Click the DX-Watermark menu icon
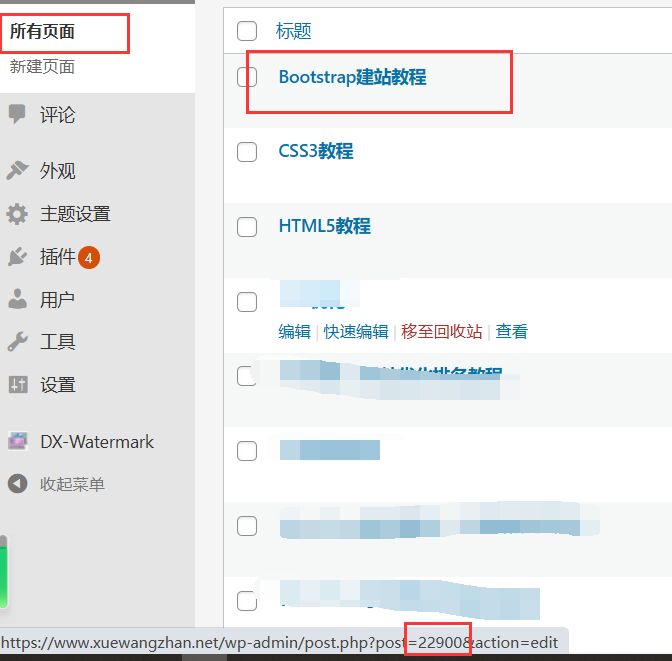672x661 pixels. click(17, 441)
